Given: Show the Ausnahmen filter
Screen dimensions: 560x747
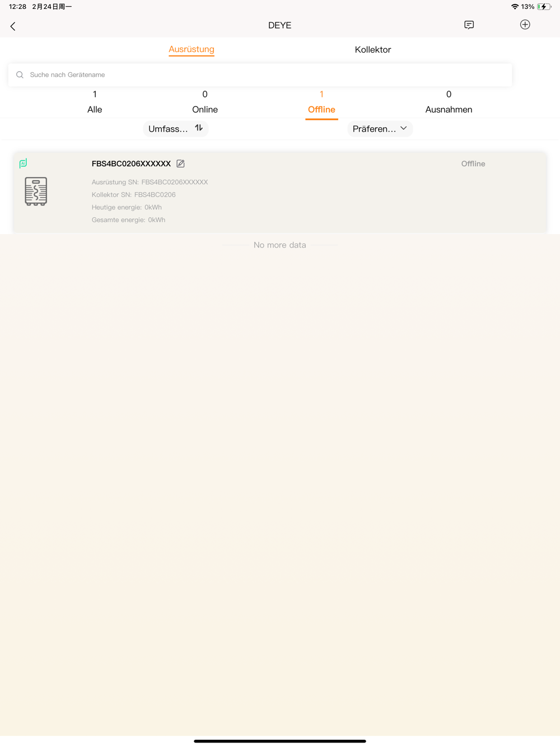Looking at the screenshot, I should pyautogui.click(x=449, y=102).
